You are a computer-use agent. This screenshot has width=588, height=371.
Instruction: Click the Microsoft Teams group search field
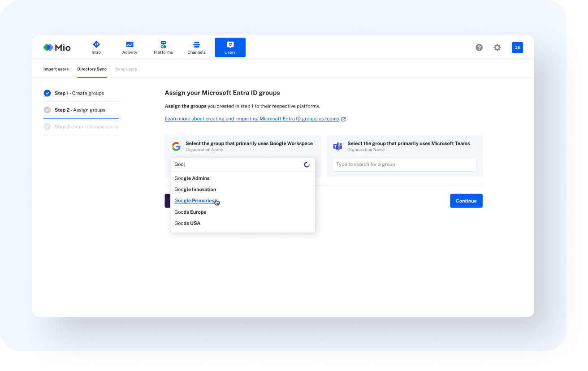point(404,164)
